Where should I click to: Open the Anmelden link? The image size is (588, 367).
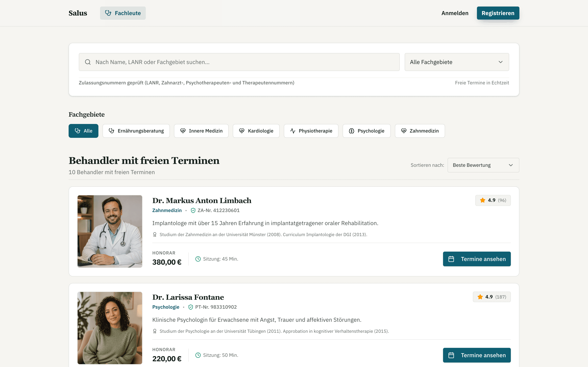(455, 13)
